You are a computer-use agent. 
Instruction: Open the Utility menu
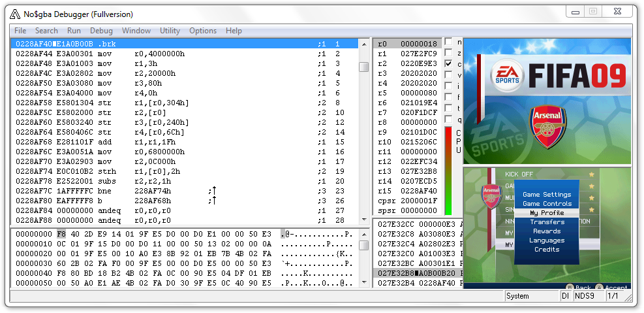click(170, 31)
